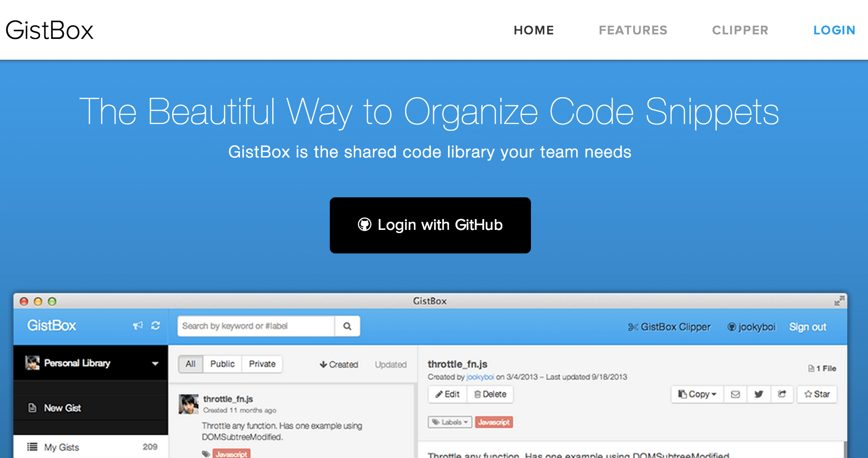
Task: Open the CLIPPER nav item
Action: pyautogui.click(x=740, y=30)
